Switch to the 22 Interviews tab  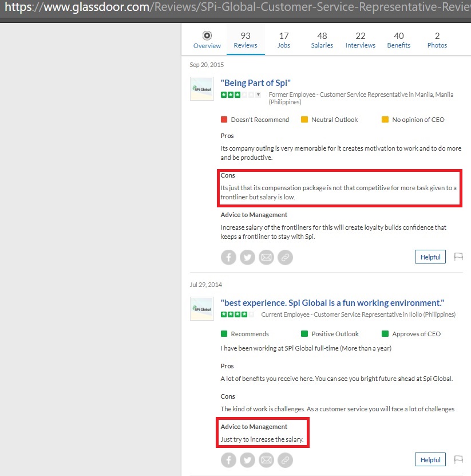pyautogui.click(x=361, y=40)
